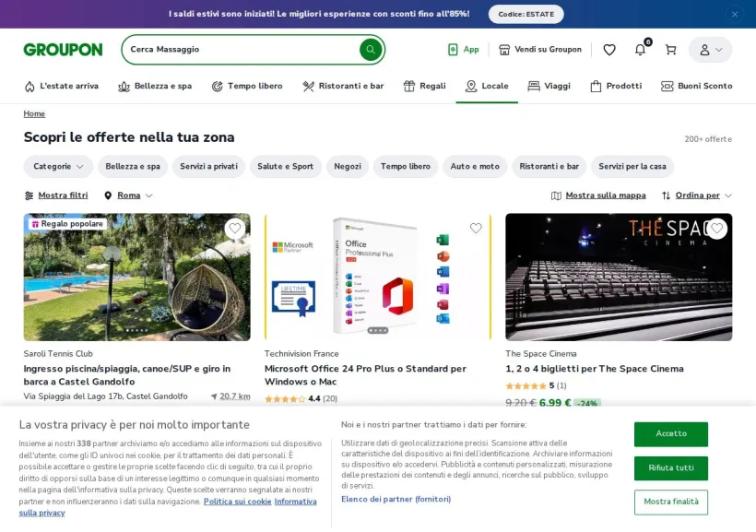
Task: Open L'estate arriva menu item
Action: click(x=61, y=86)
